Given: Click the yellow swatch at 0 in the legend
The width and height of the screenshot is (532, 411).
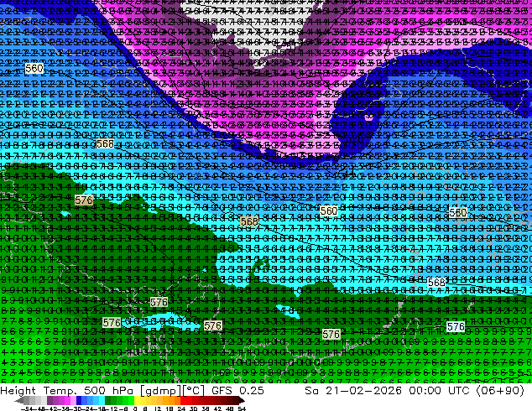Looking at the screenshot, I should (137, 400).
